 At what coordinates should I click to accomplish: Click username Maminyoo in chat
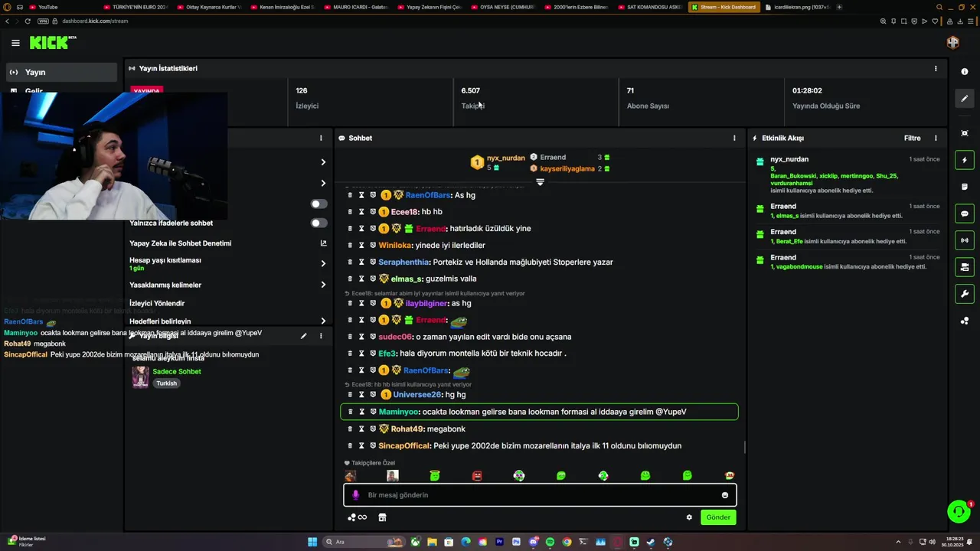point(399,412)
